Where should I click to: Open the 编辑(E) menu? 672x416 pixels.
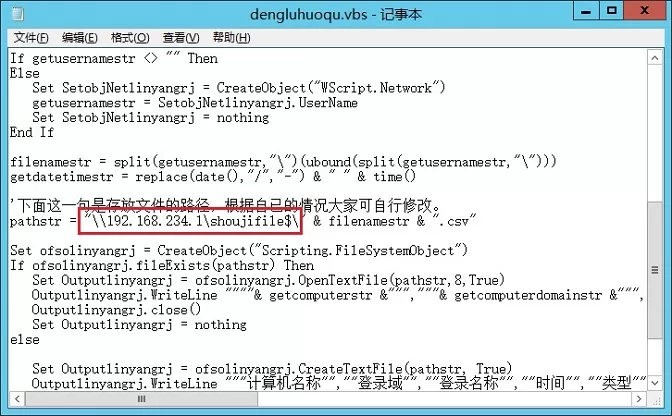[x=80, y=38]
